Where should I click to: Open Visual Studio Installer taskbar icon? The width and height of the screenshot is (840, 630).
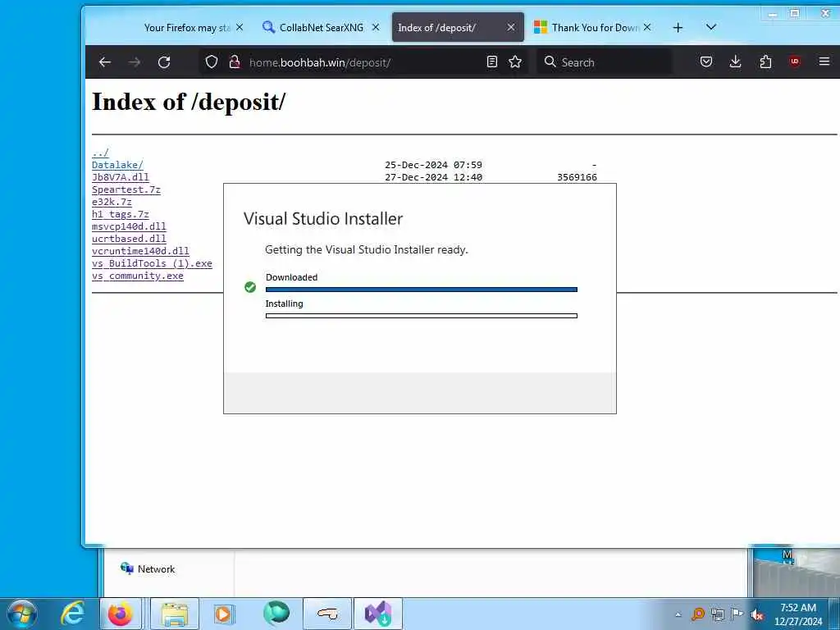(377, 614)
